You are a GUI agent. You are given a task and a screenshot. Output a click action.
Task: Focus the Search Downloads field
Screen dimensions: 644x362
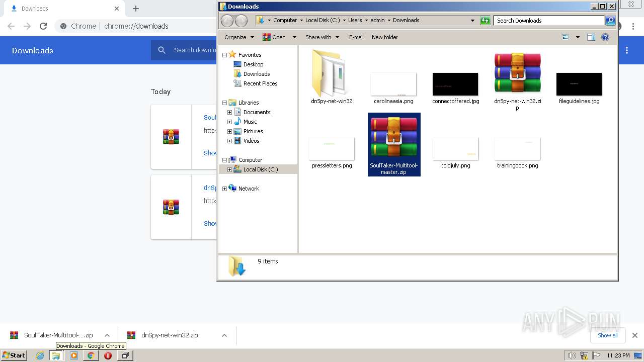tap(549, 21)
